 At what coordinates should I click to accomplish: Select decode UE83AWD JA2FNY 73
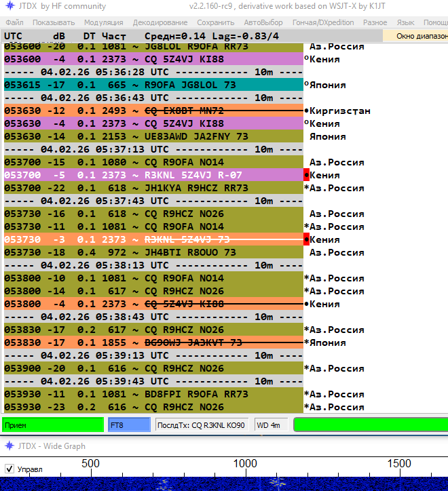pyautogui.click(x=153, y=136)
